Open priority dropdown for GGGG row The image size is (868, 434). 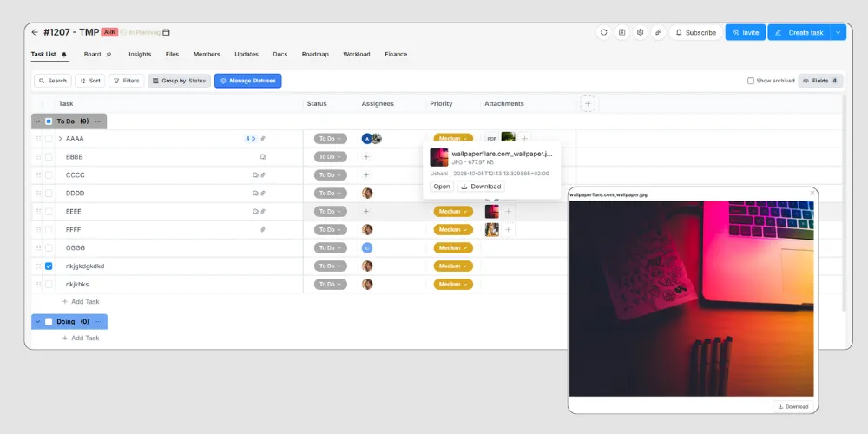click(x=453, y=248)
